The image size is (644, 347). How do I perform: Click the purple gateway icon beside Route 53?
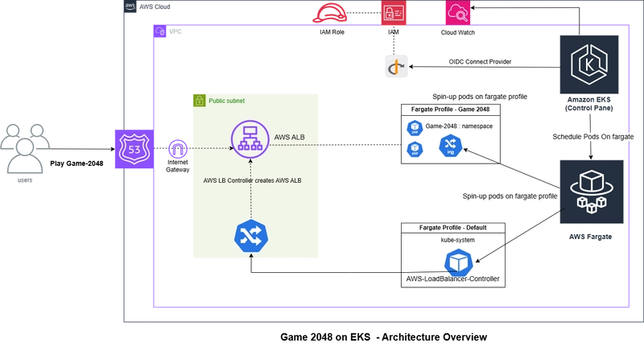(175, 148)
